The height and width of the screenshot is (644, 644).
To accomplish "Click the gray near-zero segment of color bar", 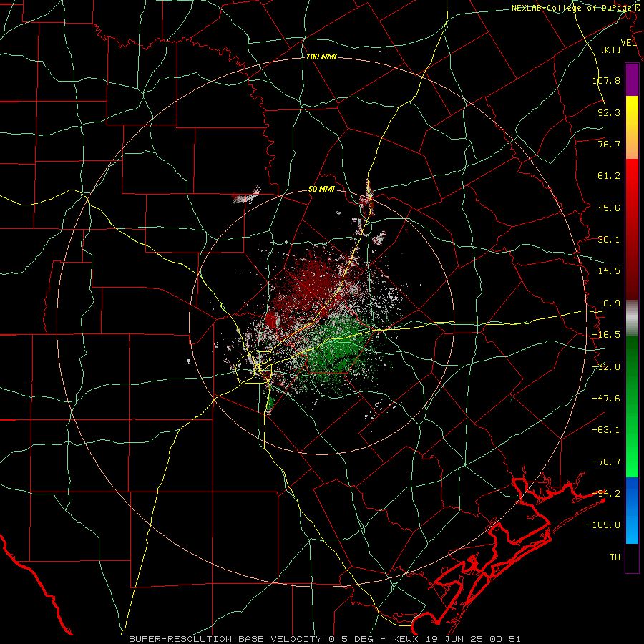I will point(632,318).
